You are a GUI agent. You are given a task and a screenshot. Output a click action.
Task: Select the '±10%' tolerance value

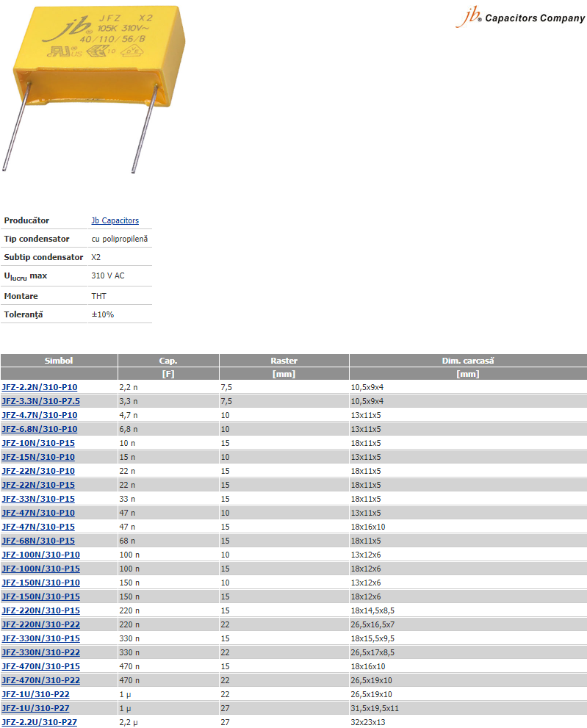click(103, 314)
